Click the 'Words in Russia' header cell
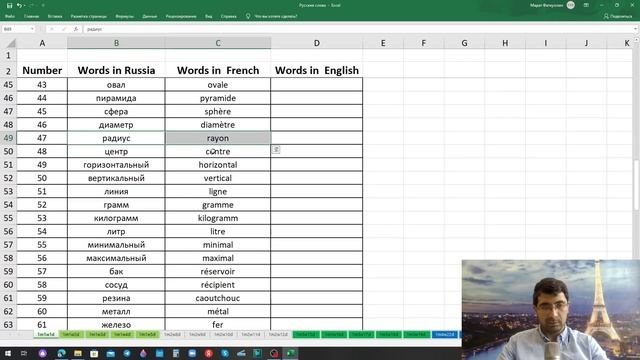 pos(116,70)
